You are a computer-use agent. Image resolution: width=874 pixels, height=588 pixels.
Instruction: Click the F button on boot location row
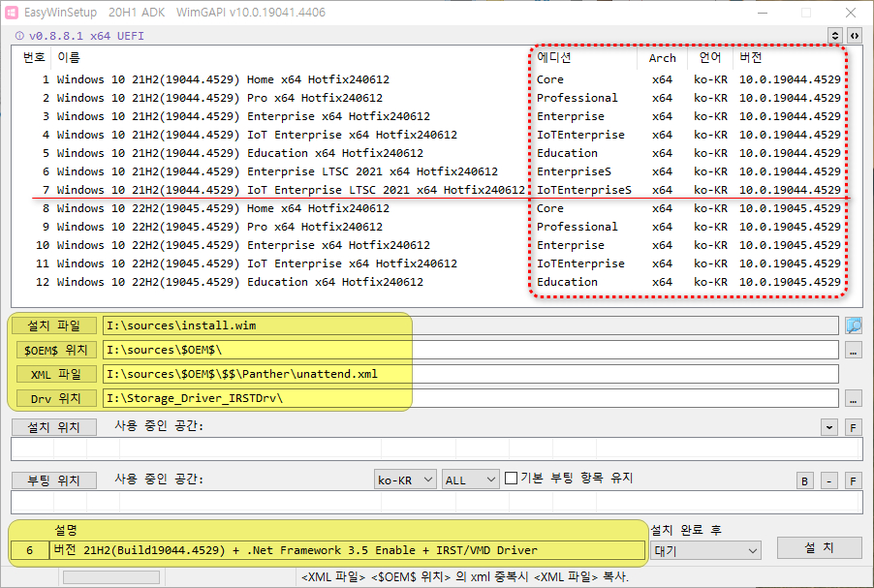click(853, 481)
